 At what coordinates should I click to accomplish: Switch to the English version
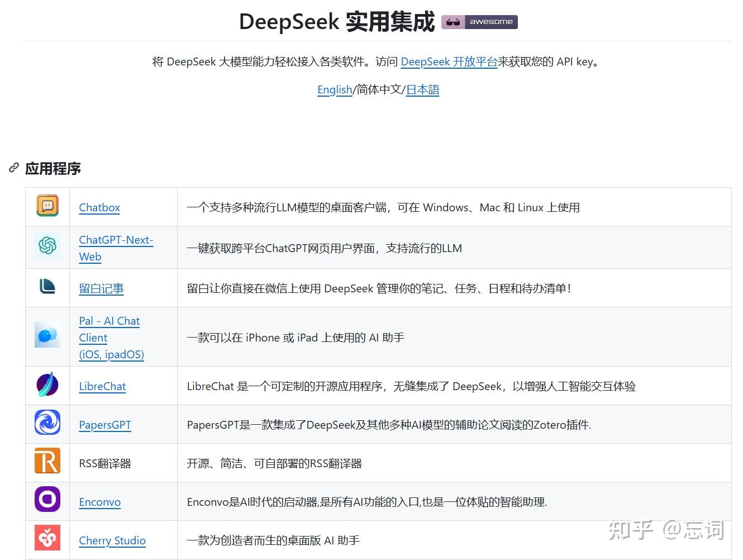334,89
